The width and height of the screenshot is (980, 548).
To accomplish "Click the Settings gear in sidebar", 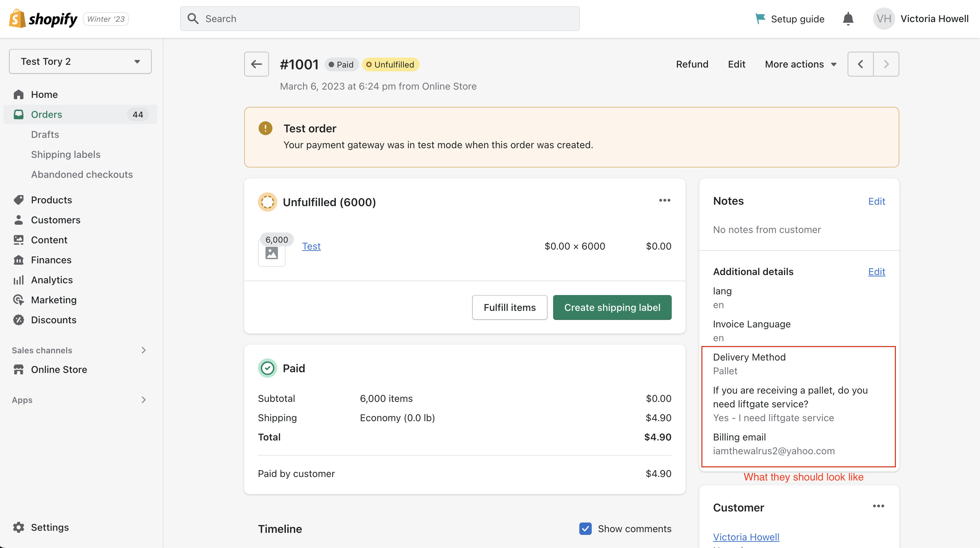I will pos(19,527).
